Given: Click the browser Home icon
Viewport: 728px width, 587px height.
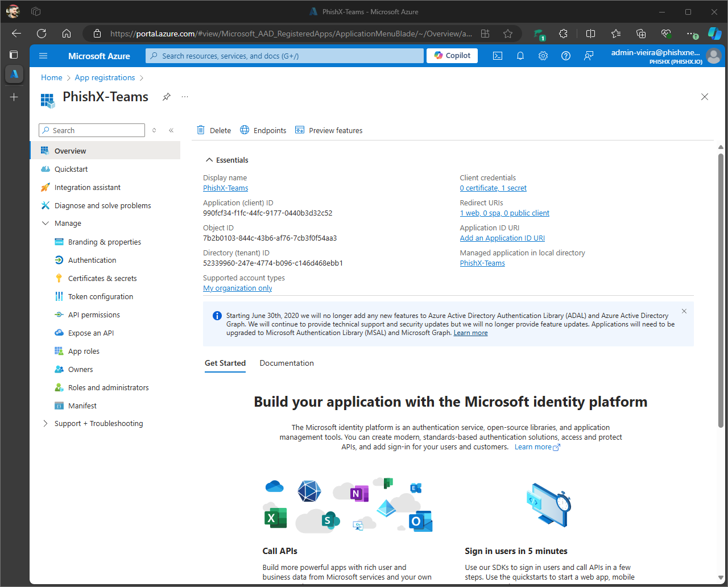Looking at the screenshot, I should [x=67, y=34].
